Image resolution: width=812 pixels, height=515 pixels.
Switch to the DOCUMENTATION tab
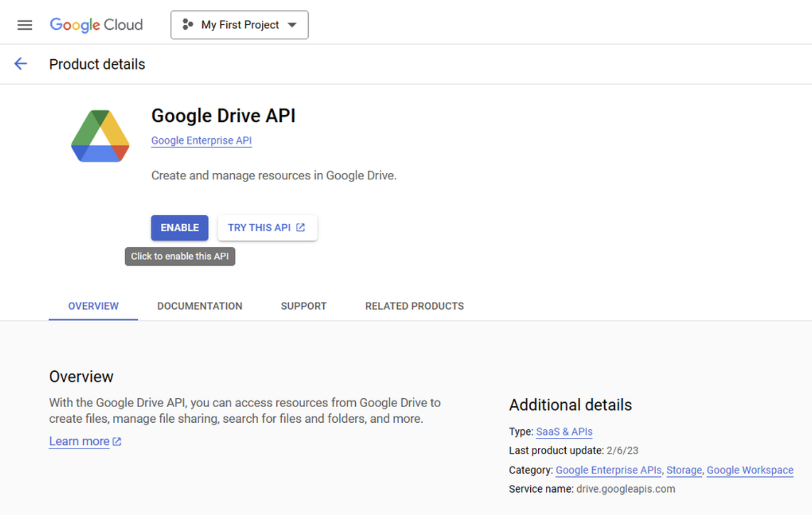[199, 306]
